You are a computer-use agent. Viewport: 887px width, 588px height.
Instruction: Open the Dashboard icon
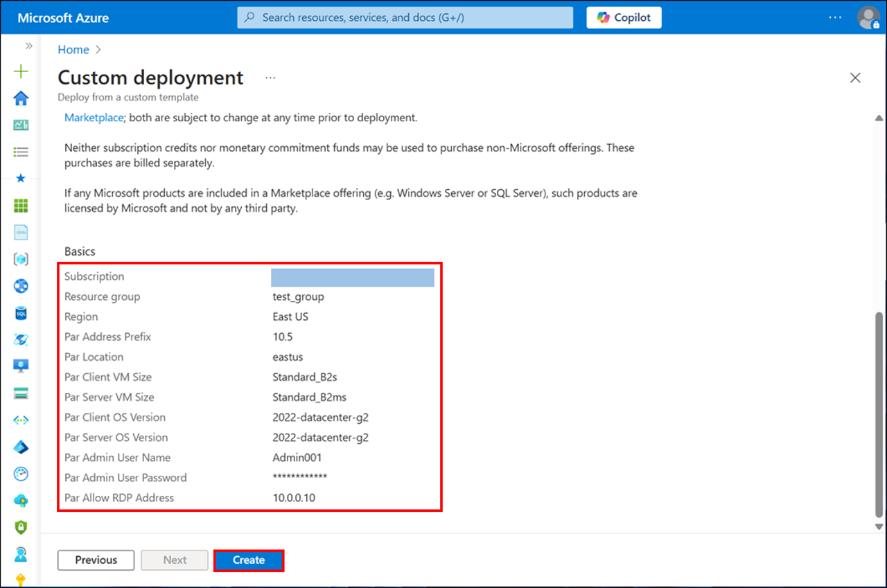click(21, 125)
